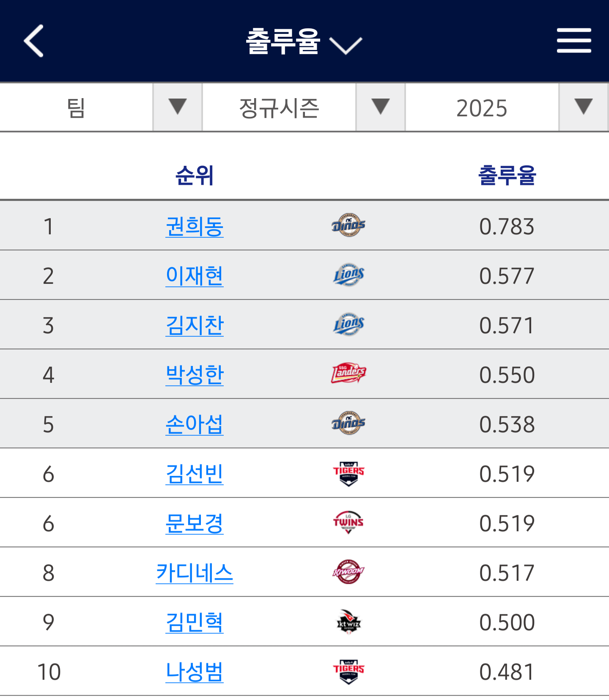Click the 출루율 column header
Viewport: 609px width, 700px height.
[x=507, y=175]
